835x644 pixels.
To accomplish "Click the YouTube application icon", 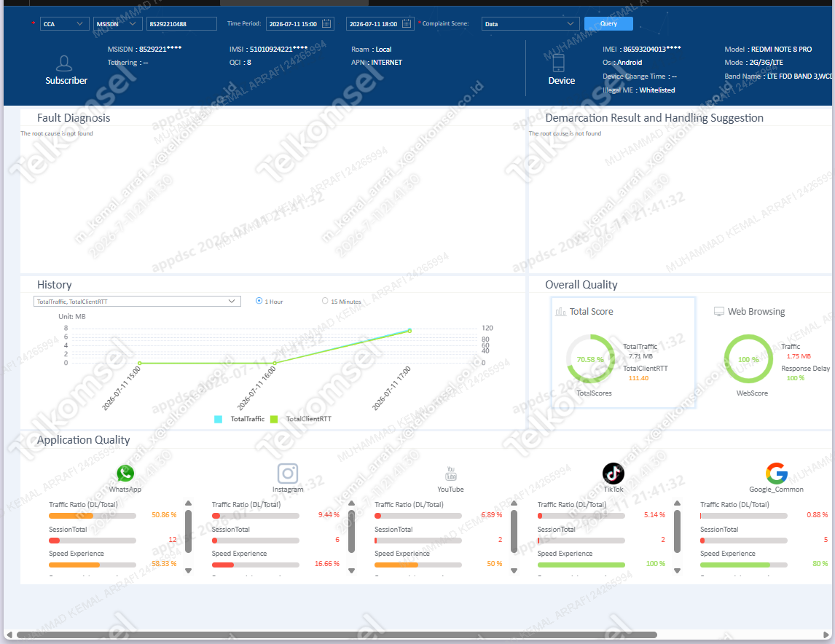I will tap(450, 473).
